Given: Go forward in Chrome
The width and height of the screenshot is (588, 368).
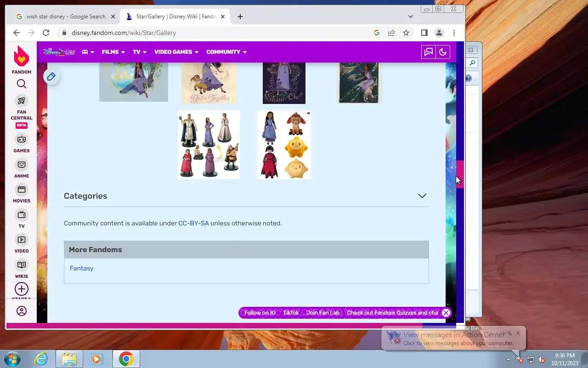Looking at the screenshot, I should point(31,33).
